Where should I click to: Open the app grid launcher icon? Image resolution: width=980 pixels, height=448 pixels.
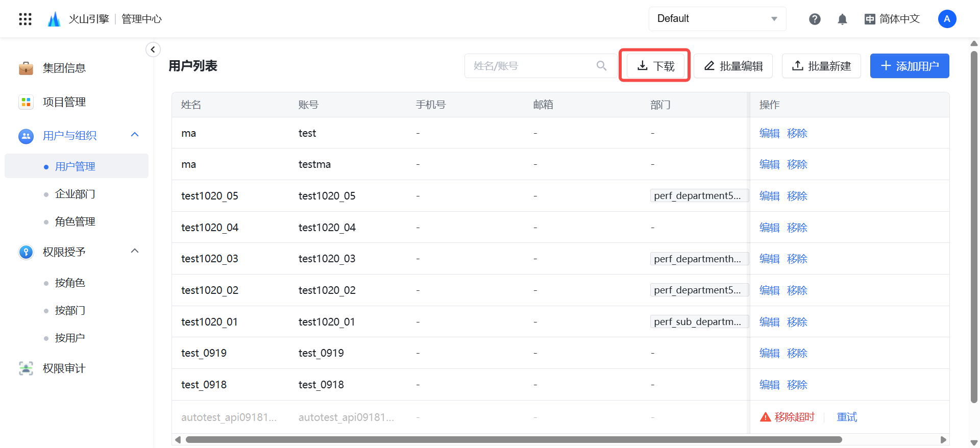[25, 19]
